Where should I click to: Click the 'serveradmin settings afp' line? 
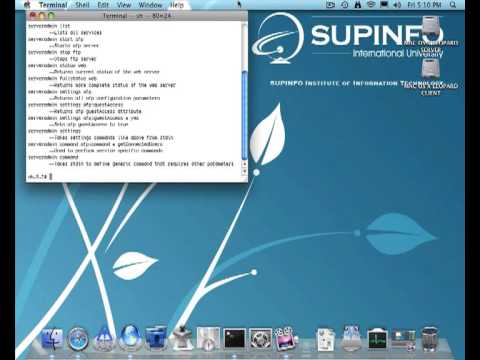coord(60,91)
